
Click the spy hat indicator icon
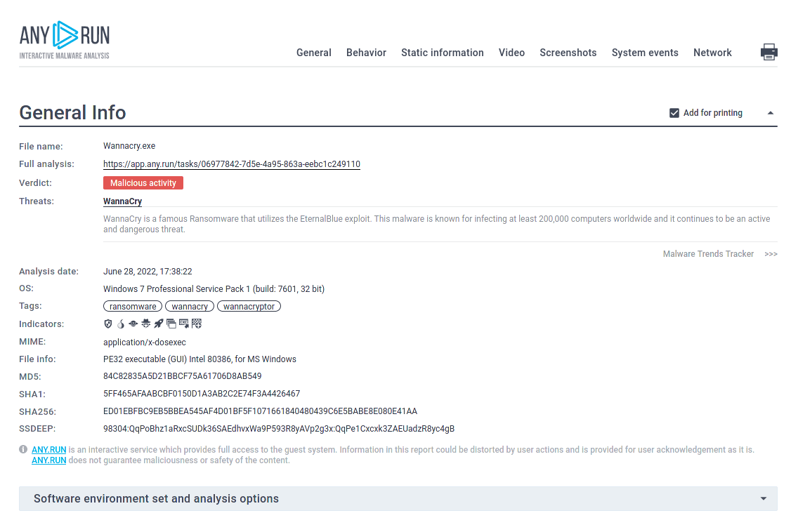(x=145, y=324)
